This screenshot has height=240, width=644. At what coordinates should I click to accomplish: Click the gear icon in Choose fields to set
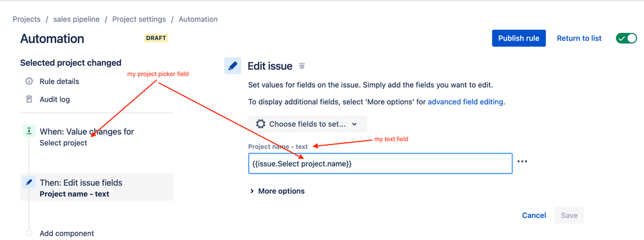point(260,124)
